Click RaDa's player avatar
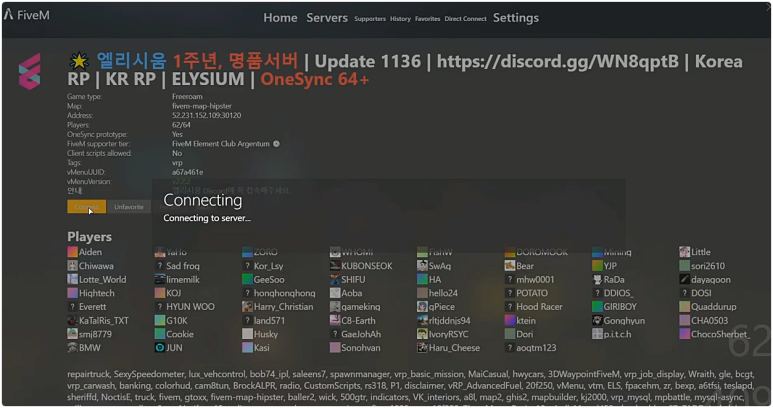The image size is (773, 408). (597, 279)
